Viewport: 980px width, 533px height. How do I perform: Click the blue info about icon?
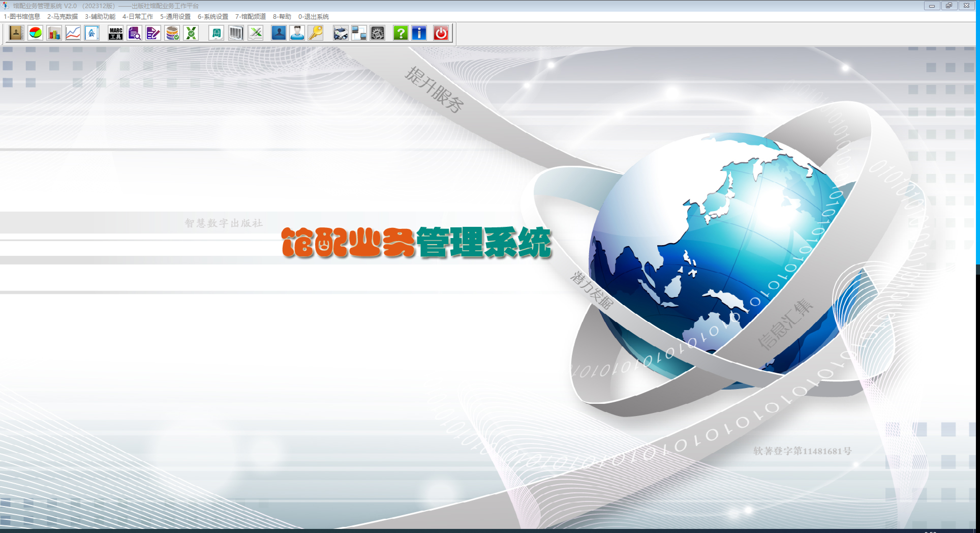coord(419,33)
